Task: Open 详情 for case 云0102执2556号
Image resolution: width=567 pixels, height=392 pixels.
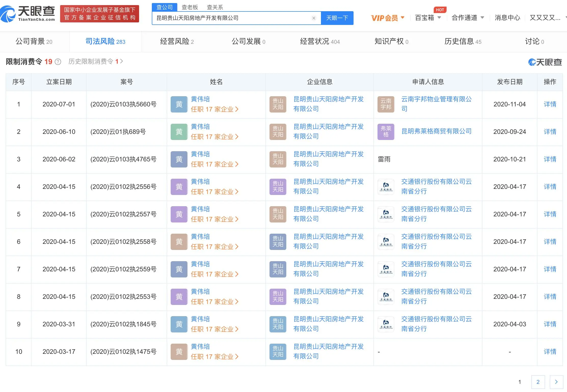Action: [x=550, y=187]
